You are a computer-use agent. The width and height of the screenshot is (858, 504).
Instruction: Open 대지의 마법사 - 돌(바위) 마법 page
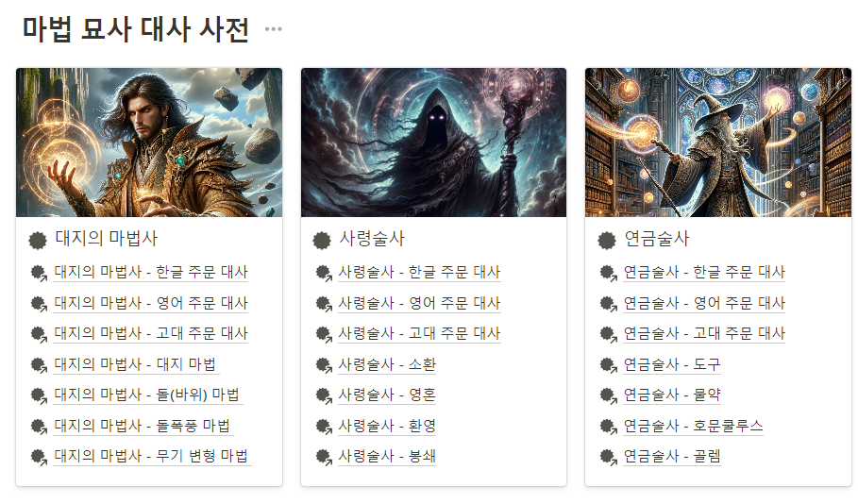tap(146, 395)
